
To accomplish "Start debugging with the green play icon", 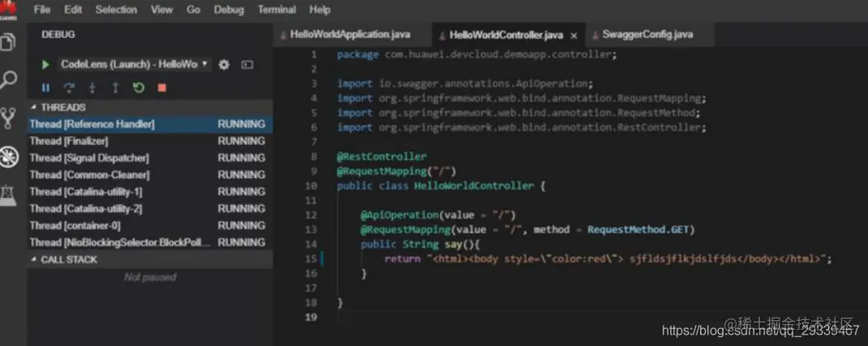I will click(45, 65).
